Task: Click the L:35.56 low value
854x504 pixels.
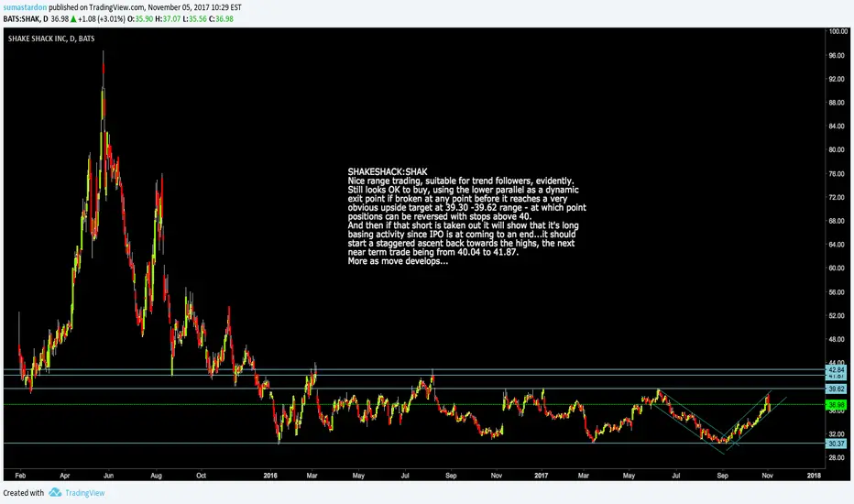Action: 194,19
